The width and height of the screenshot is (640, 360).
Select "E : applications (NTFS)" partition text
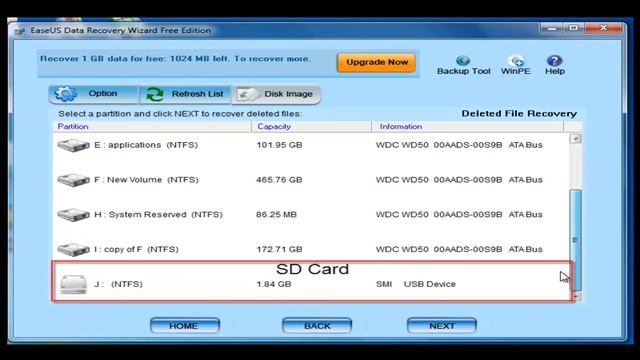(146, 145)
